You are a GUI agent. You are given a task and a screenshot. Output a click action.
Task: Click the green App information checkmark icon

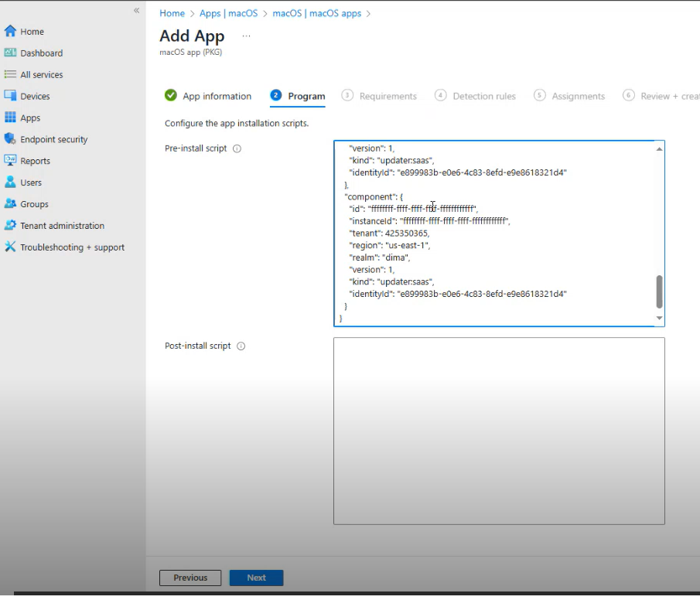click(170, 95)
